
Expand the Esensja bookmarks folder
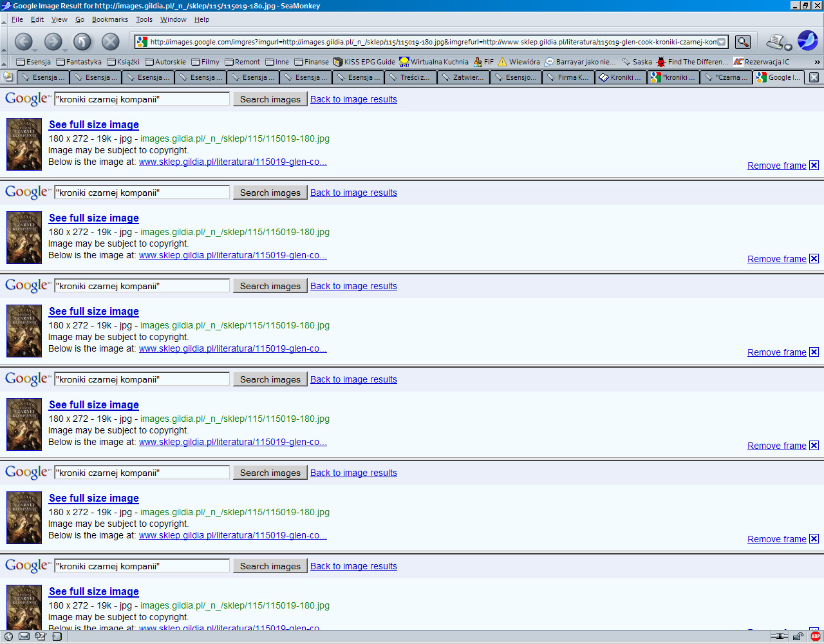pyautogui.click(x=33, y=62)
